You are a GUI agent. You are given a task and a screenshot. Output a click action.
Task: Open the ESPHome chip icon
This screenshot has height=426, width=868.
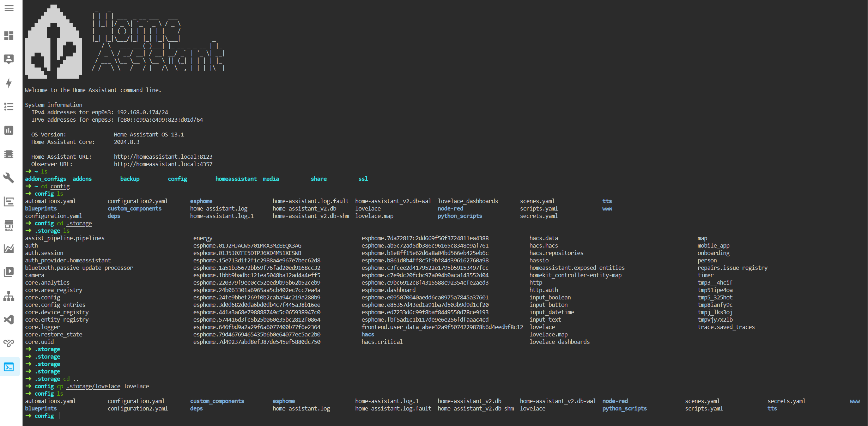[9, 154]
